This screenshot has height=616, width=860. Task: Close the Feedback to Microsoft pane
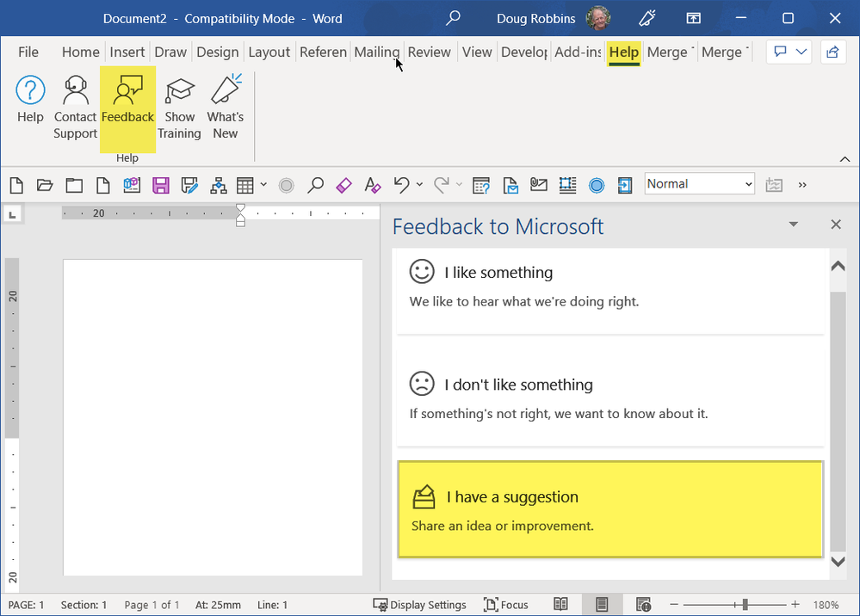(836, 225)
